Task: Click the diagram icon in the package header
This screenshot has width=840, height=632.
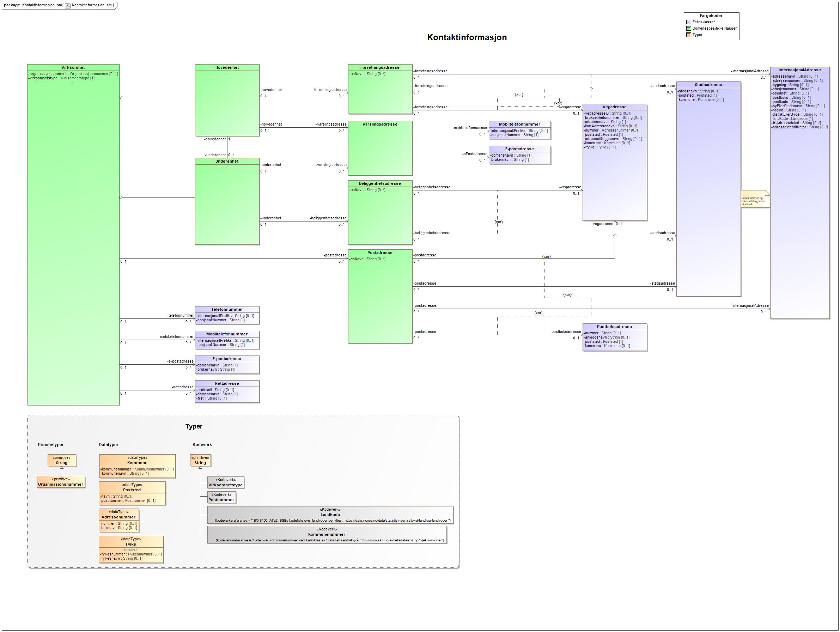Action: click(x=68, y=5)
